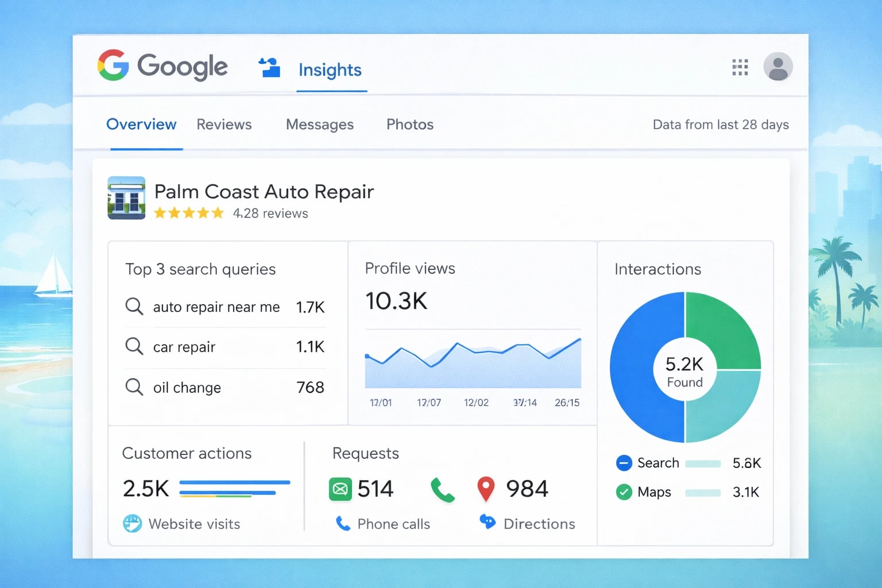
Task: Click the search icon beside 'oil change'
Action: coord(134,387)
